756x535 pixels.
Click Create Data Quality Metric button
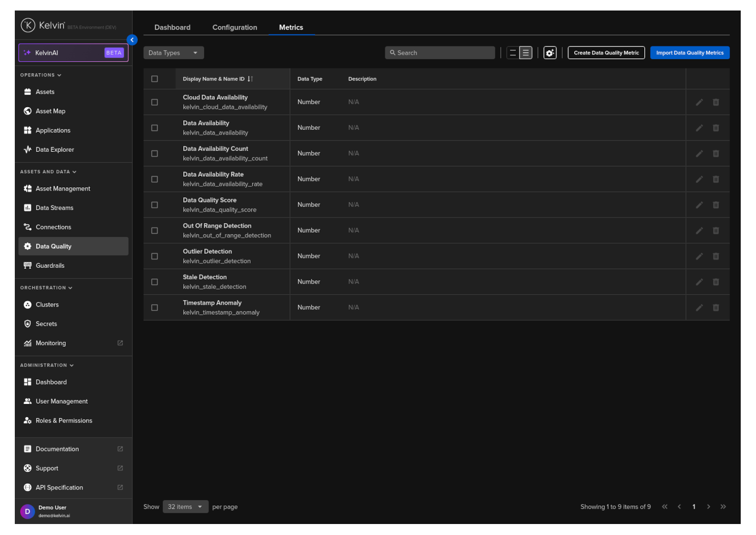click(x=606, y=53)
